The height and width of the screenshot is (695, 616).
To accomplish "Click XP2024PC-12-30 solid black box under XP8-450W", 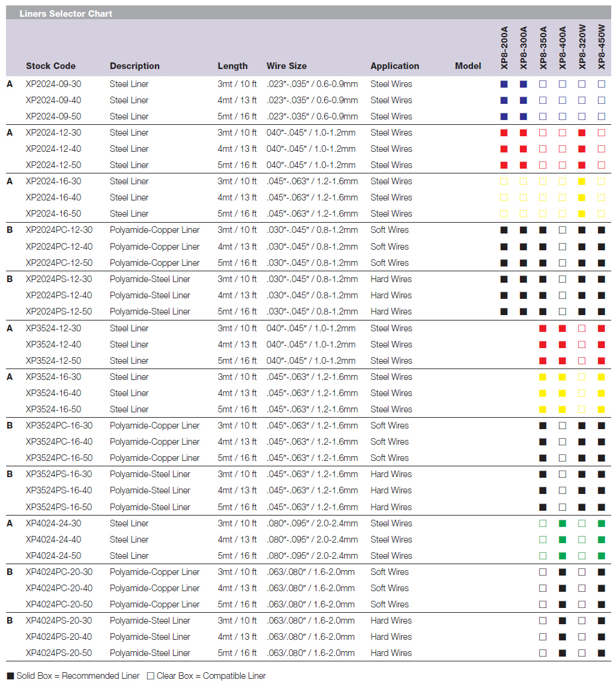I will pos(602,230).
